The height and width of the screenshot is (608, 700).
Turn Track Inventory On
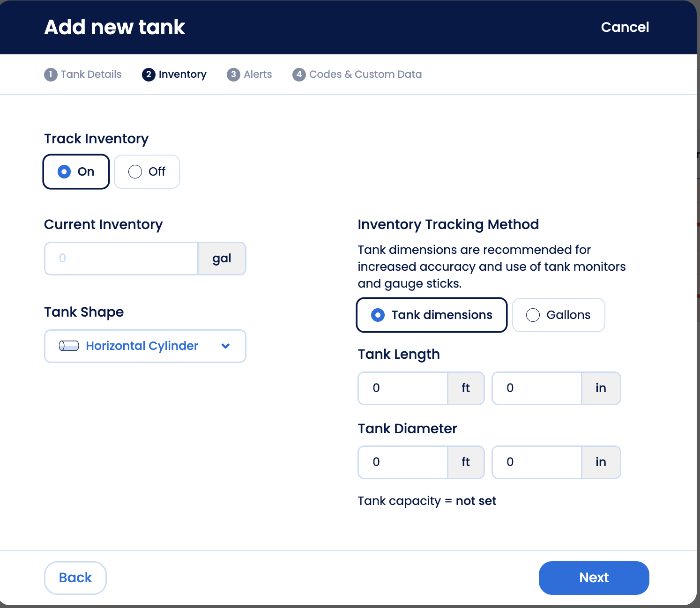[76, 172]
